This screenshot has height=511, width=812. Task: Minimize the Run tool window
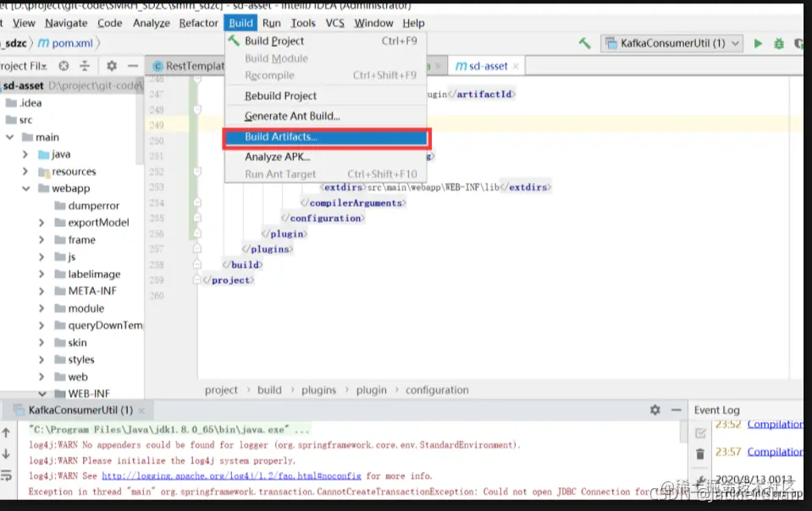[677, 410]
